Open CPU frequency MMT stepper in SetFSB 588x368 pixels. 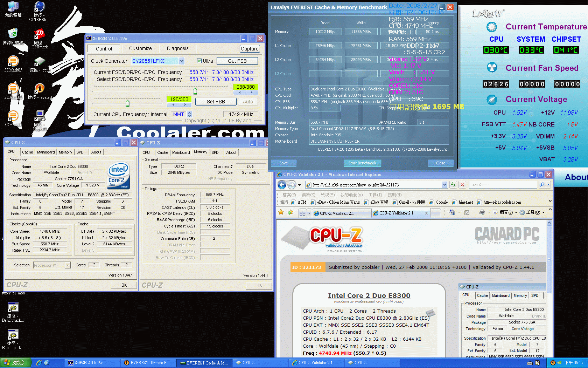189,114
